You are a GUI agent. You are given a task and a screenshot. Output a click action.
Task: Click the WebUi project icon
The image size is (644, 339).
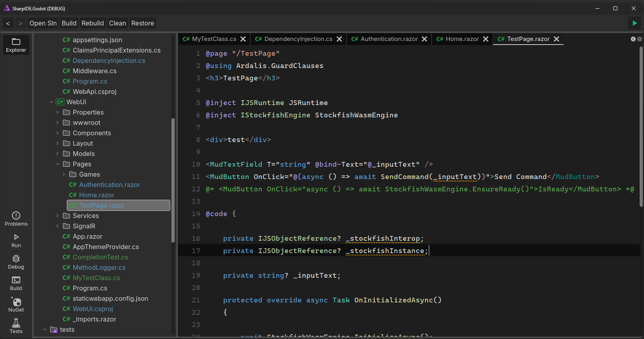point(60,102)
